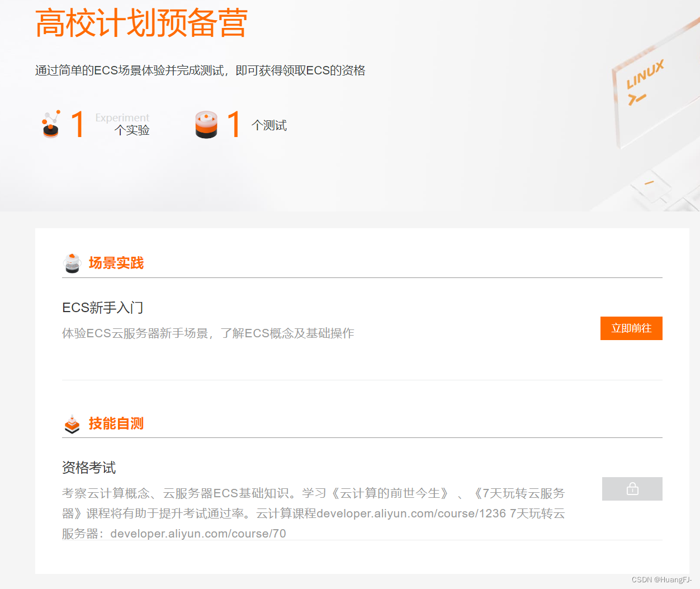Click the 技能自测 section heading
The height and width of the screenshot is (589, 700).
[x=116, y=423]
